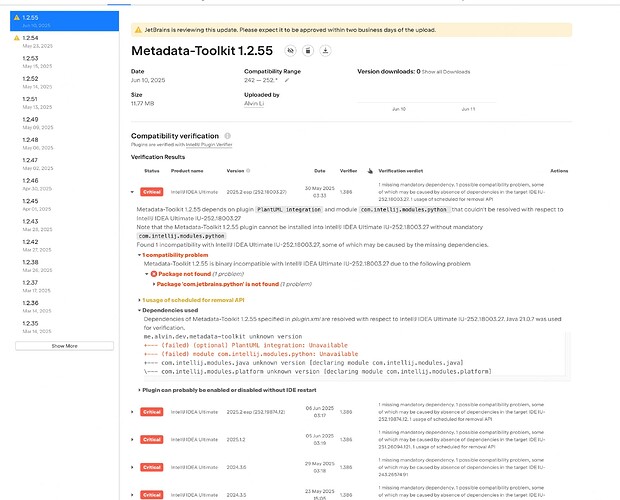Click the warning icon next to version 1.2.54

[x=17, y=38]
